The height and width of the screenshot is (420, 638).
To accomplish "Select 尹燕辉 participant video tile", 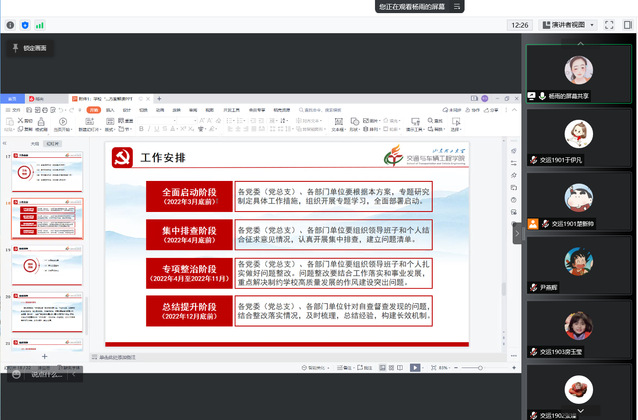I will pyautogui.click(x=578, y=268).
